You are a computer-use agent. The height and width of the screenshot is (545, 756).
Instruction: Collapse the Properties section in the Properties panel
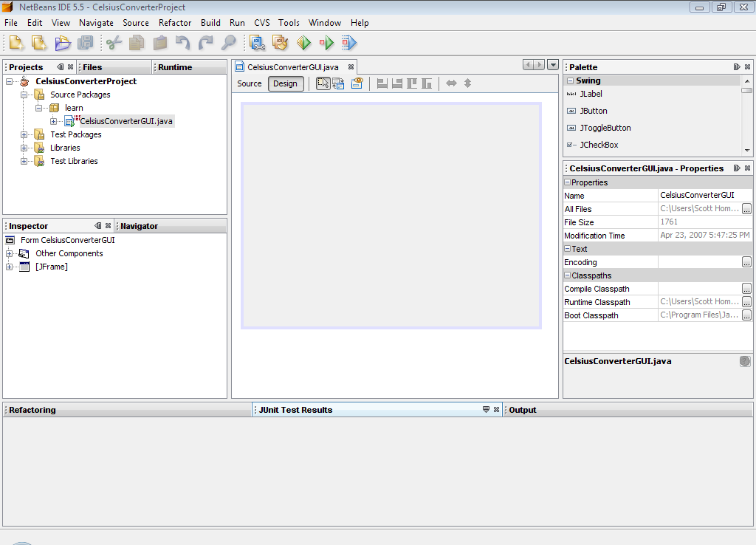[x=568, y=182]
